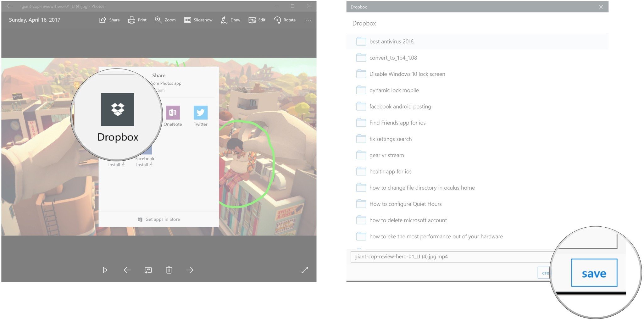The height and width of the screenshot is (321, 644).
Task: Go back with the Photos back arrow
Action: (x=9, y=6)
